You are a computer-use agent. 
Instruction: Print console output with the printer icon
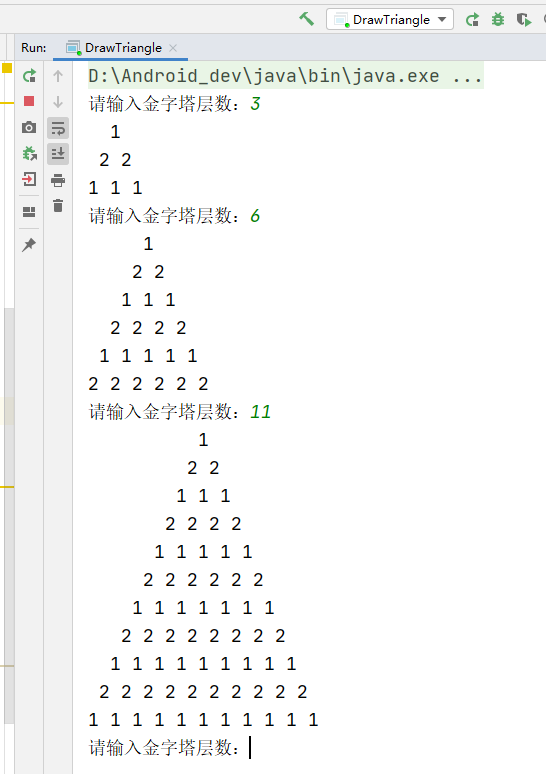pos(58,180)
